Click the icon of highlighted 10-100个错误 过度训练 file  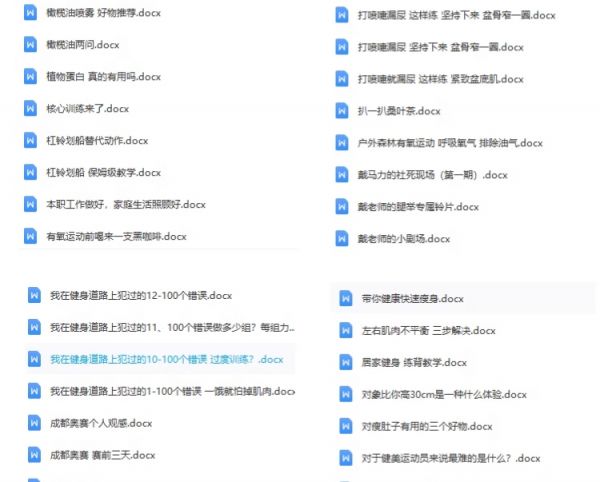pyautogui.click(x=34, y=359)
